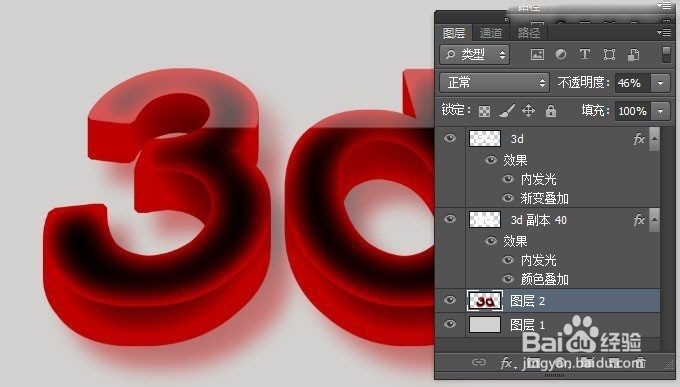Toggle 效果 visibility under the 3d layer
Screen dimensions: 680x387
[x=490, y=160]
